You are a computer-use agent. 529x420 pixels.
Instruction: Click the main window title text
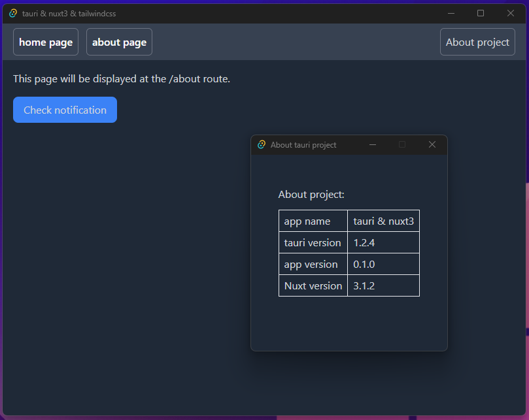pyautogui.click(x=69, y=14)
